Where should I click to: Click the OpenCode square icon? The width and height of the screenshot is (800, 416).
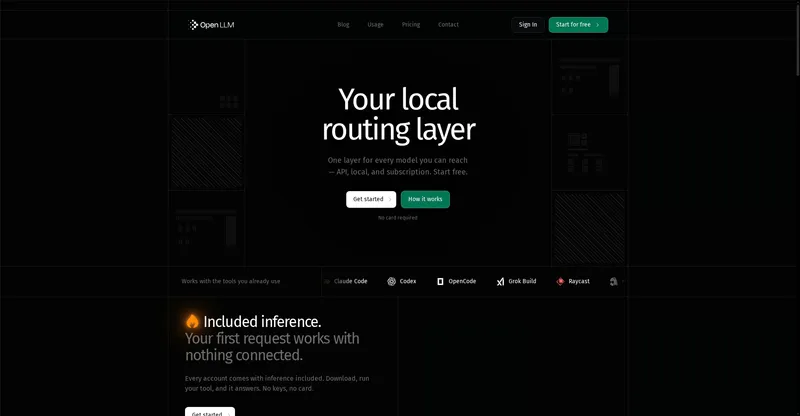440,281
